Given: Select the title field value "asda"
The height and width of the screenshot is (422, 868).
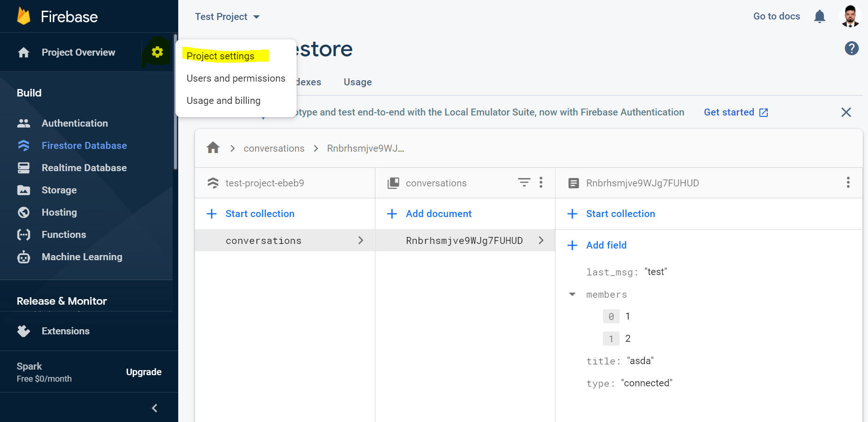Looking at the screenshot, I should coord(640,361).
